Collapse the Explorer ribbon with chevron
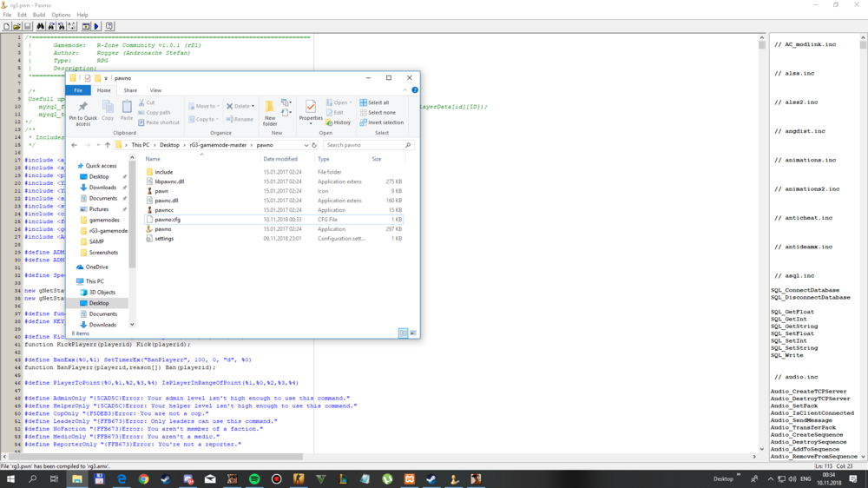Image resolution: width=868 pixels, height=488 pixels. 404,89
